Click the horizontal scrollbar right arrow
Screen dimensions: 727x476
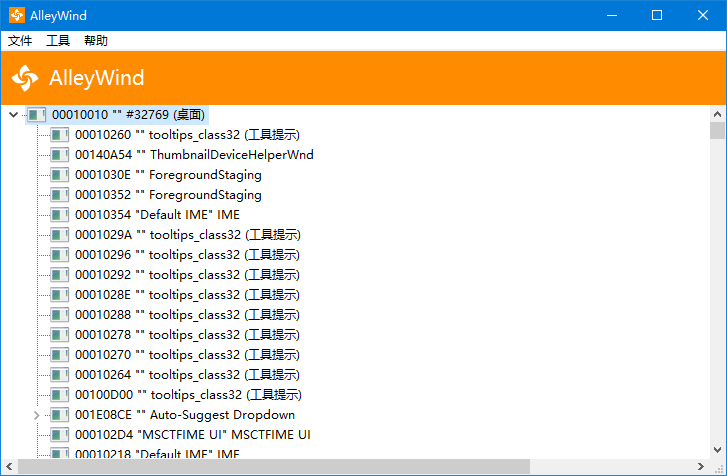701,466
